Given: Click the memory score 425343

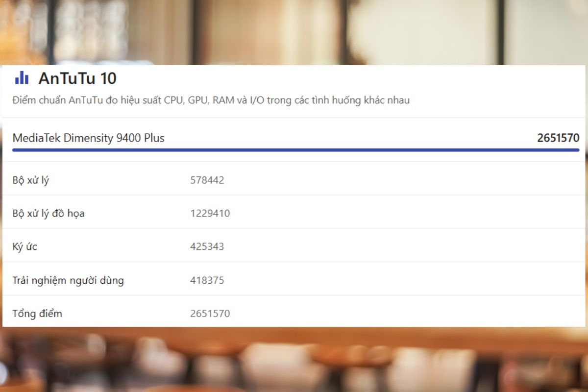Looking at the screenshot, I should coord(207,246).
